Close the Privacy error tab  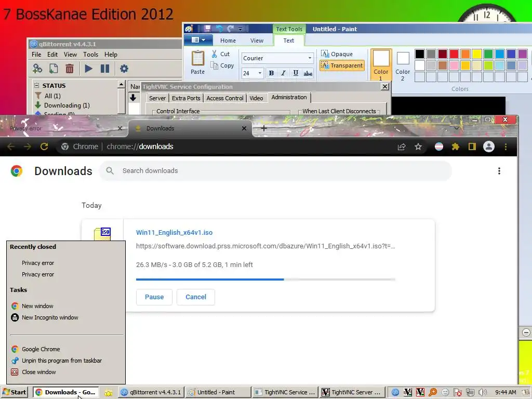click(x=120, y=128)
